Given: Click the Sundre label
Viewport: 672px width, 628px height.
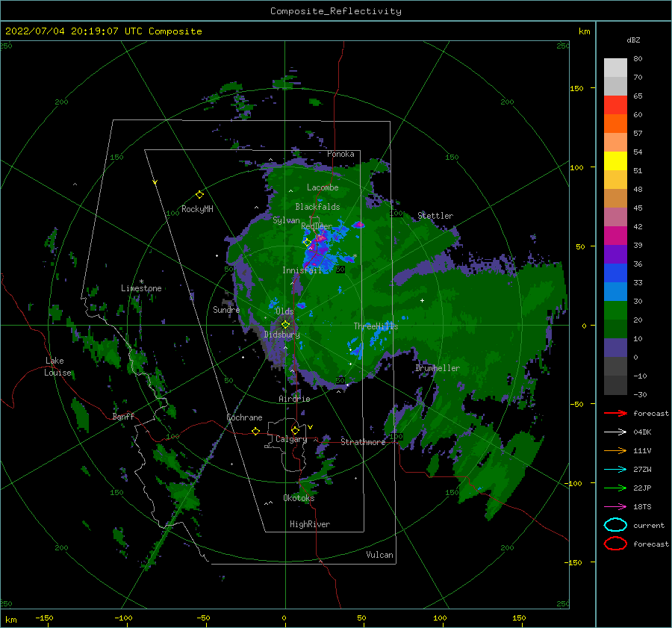Looking at the screenshot, I should 226,309.
